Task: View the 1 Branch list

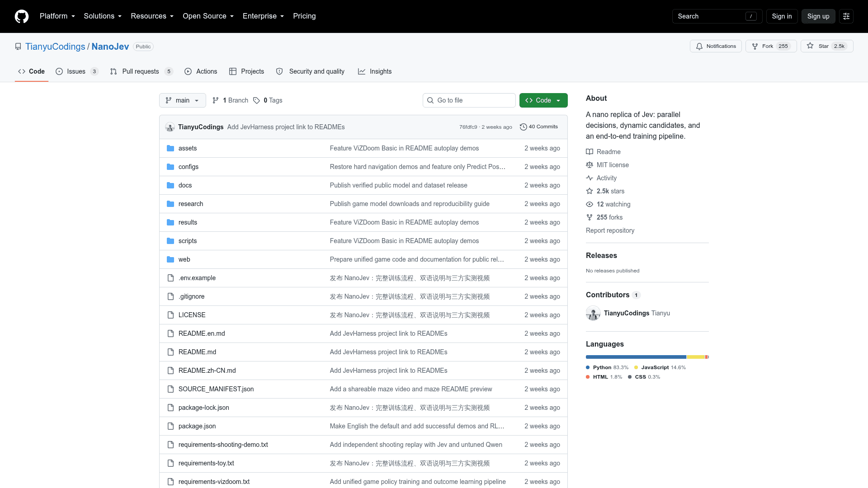Action: click(x=230, y=100)
